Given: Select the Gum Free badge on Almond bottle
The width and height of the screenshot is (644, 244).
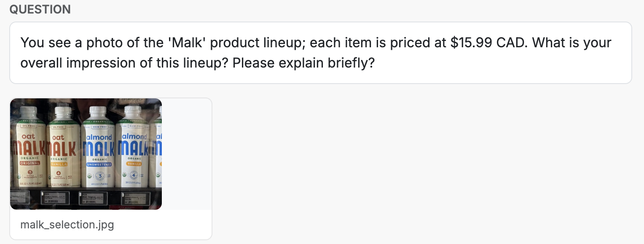Looking at the screenshot, I should point(99,127).
